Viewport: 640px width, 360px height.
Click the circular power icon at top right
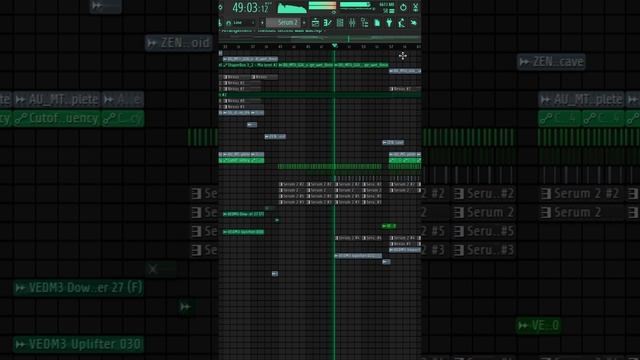coord(403,7)
